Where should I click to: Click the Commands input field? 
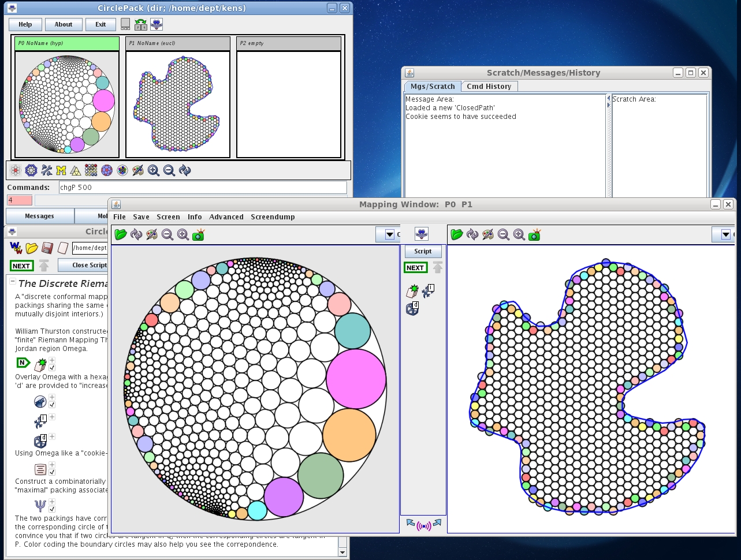click(202, 188)
